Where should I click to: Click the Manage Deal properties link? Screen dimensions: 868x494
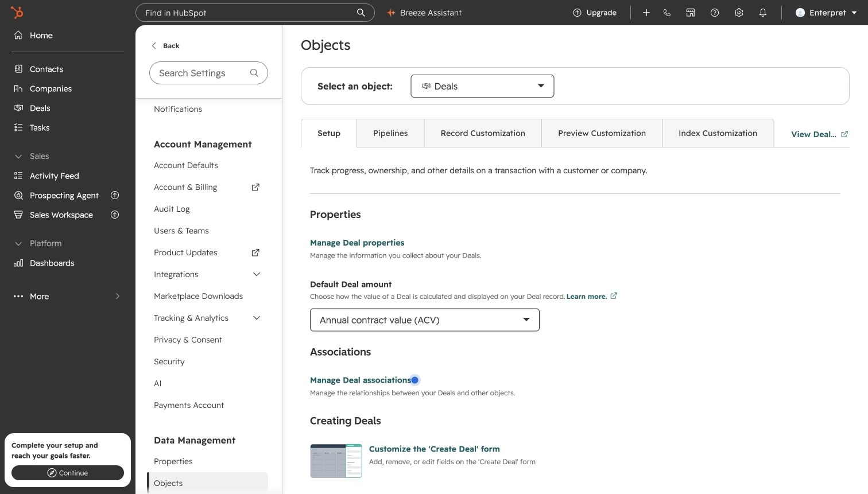click(x=357, y=243)
